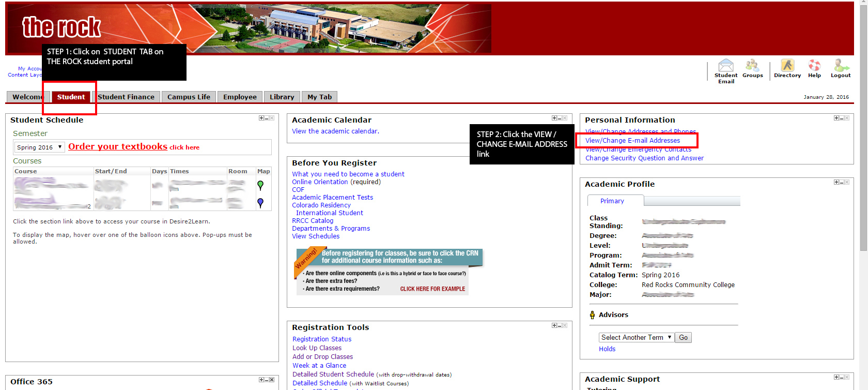Image resolution: width=868 pixels, height=390 pixels.
Task: Click the Advisors person icon
Action: [592, 315]
